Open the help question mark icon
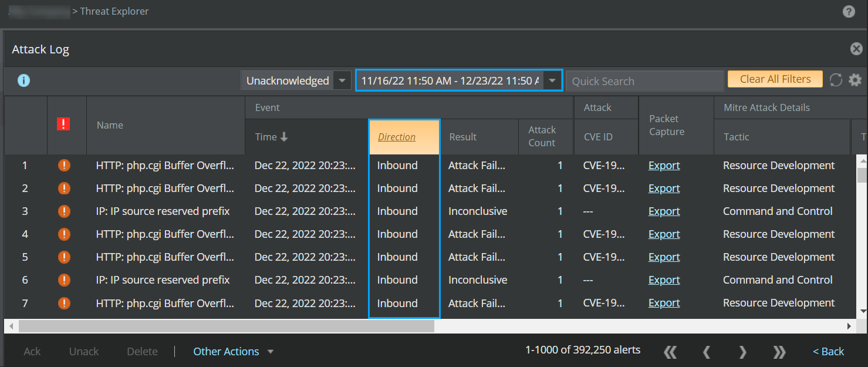 pyautogui.click(x=849, y=11)
